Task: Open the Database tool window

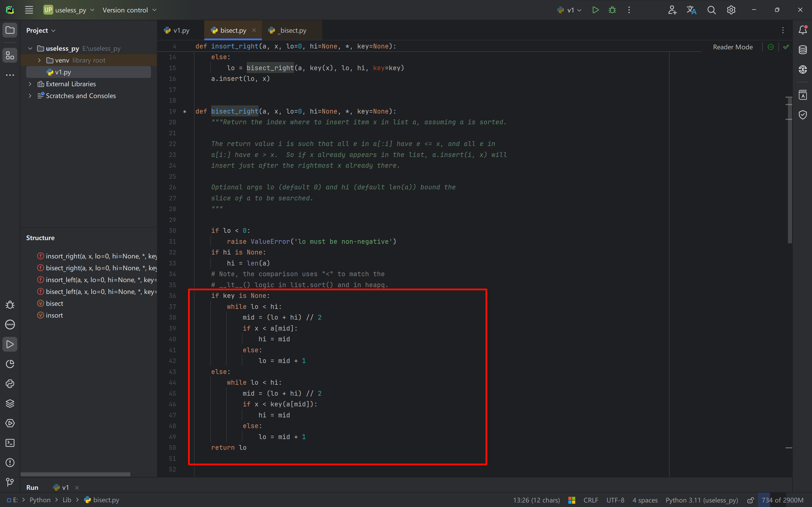Action: [803, 50]
